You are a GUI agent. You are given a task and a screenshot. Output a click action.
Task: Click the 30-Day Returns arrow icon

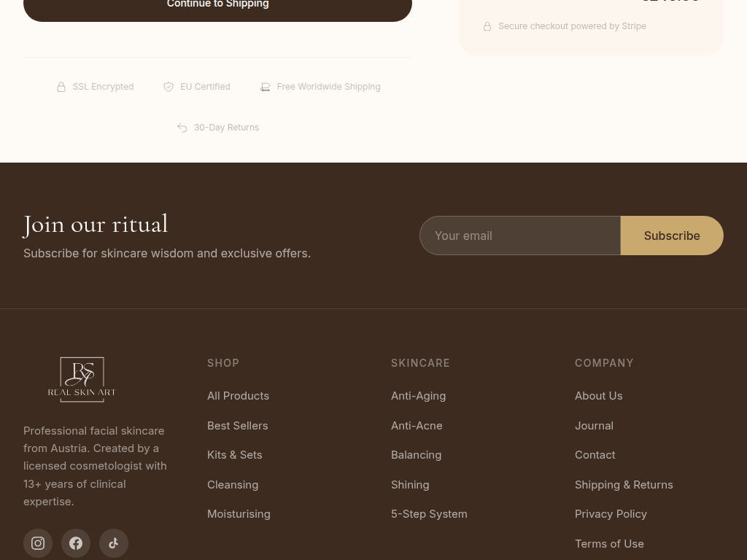[182, 128]
